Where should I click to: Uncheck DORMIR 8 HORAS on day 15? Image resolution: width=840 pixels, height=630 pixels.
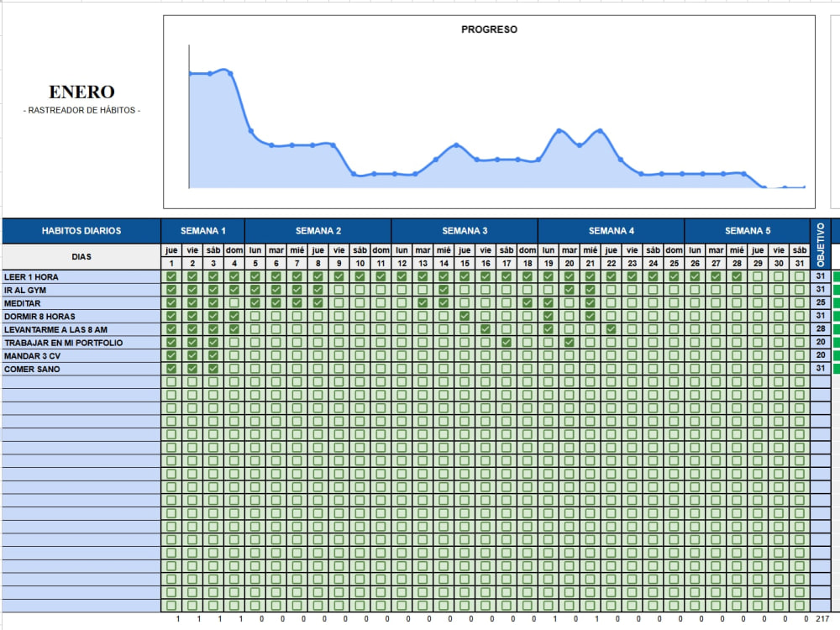point(465,316)
